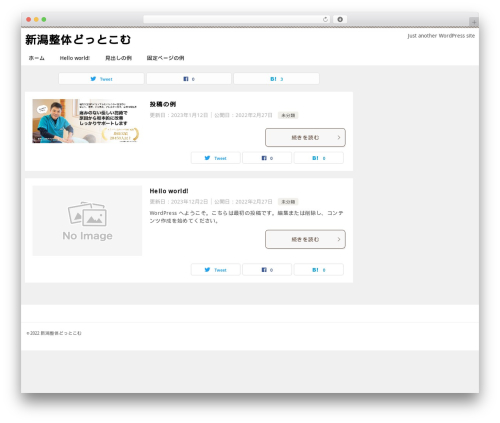Click the top Facebook share button
The width and height of the screenshot is (500, 423).
[189, 79]
